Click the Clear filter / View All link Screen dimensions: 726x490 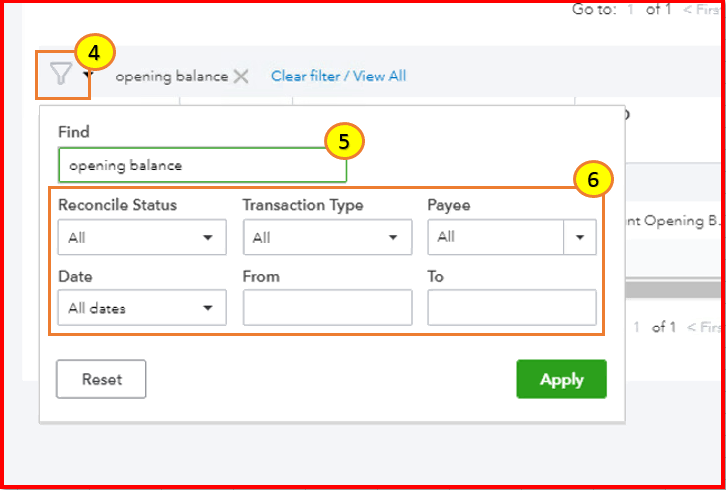338,76
